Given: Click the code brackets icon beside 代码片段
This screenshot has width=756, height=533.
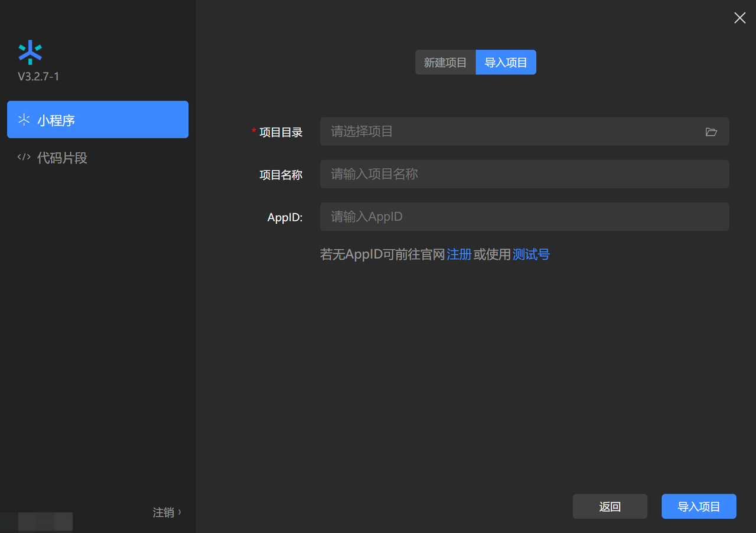Looking at the screenshot, I should pos(24,157).
